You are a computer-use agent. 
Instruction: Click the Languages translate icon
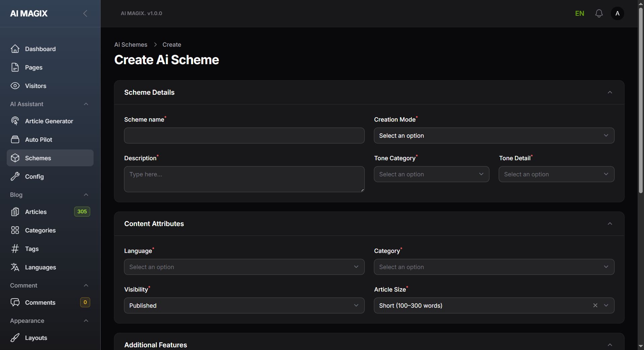coord(15,267)
